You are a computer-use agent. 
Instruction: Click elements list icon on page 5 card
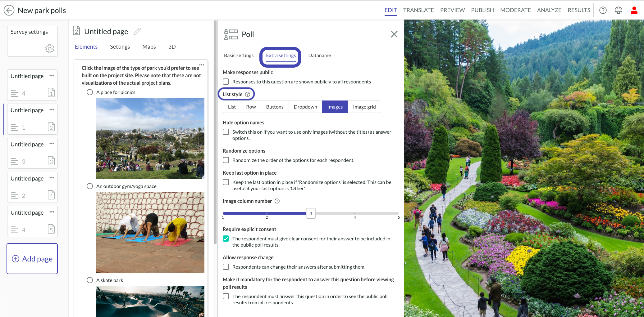(x=15, y=230)
